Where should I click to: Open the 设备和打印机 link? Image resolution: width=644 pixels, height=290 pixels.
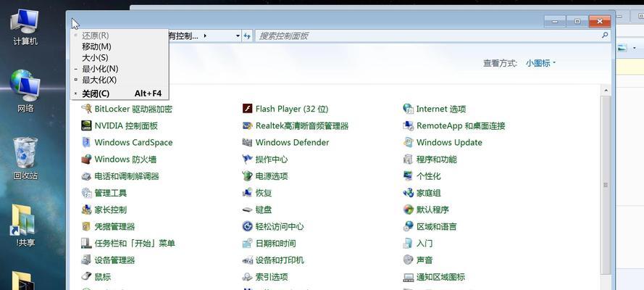280,260
